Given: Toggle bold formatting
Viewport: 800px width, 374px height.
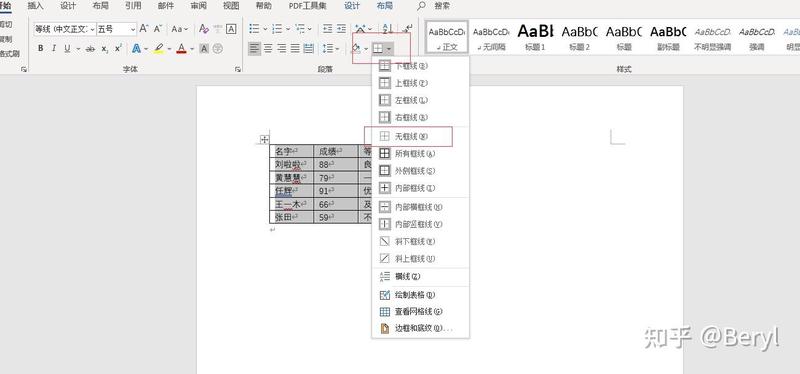Looking at the screenshot, I should [x=40, y=48].
